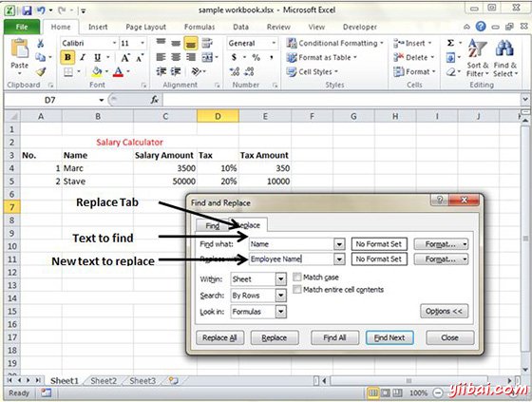532x402 pixels.
Task: Open the Within Sheet dropdown
Action: click(x=280, y=279)
